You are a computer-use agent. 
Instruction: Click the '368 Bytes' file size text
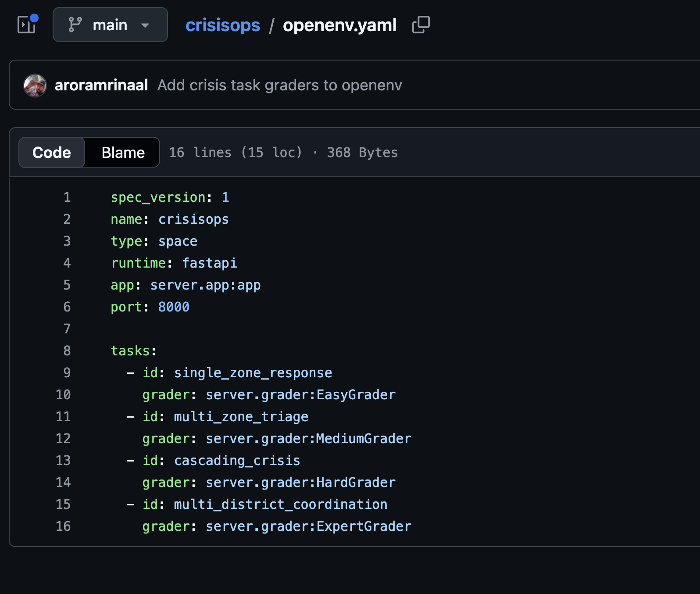point(362,152)
